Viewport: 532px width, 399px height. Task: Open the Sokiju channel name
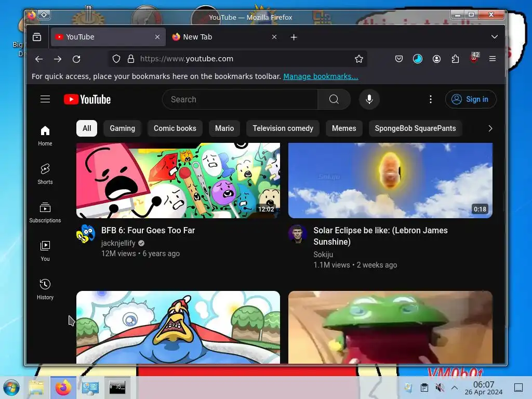[323, 255]
